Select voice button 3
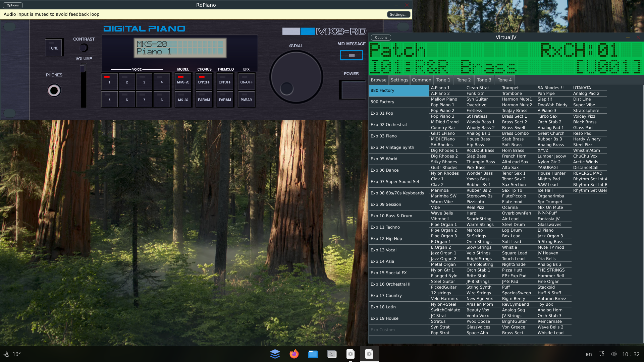 [144, 81]
